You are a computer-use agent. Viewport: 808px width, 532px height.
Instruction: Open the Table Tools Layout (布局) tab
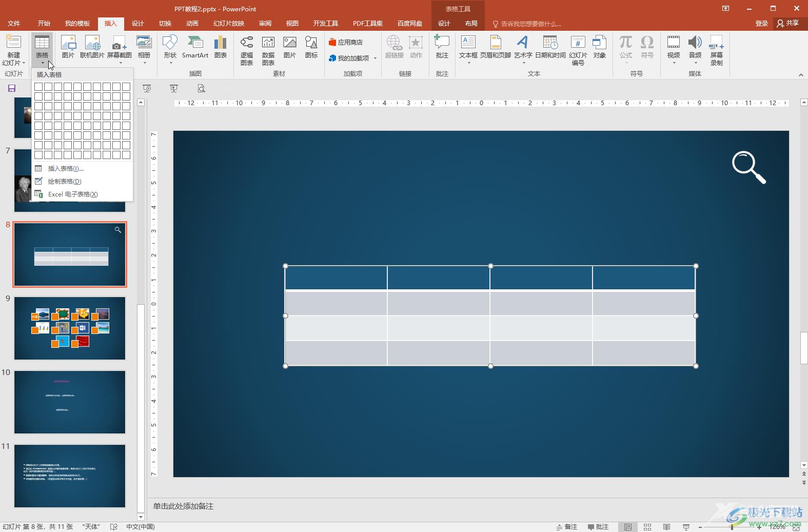click(471, 24)
